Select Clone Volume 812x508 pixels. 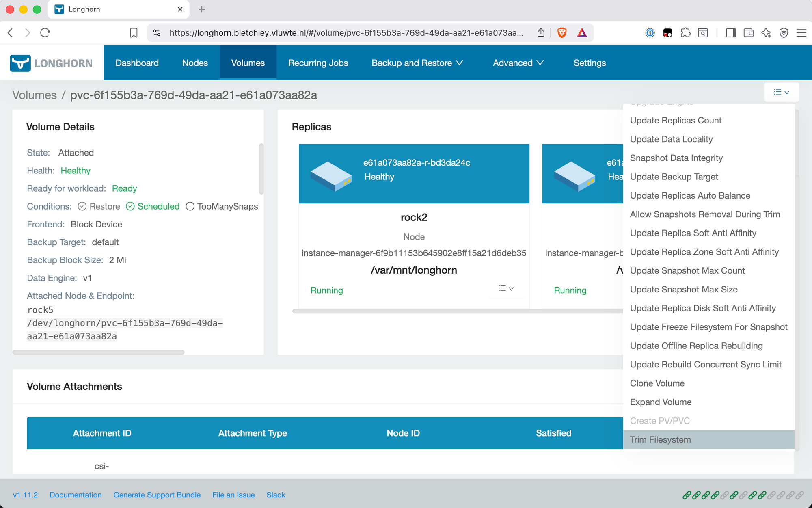pyautogui.click(x=708, y=383)
